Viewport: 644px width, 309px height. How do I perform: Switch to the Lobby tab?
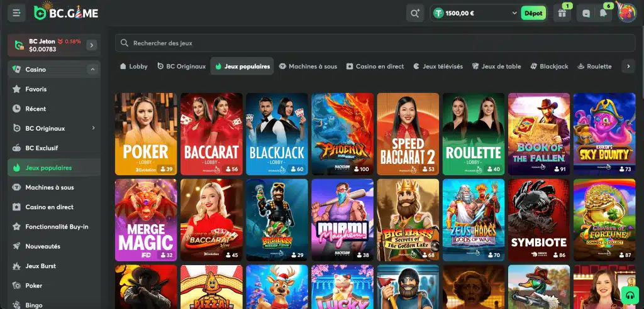[x=133, y=66]
